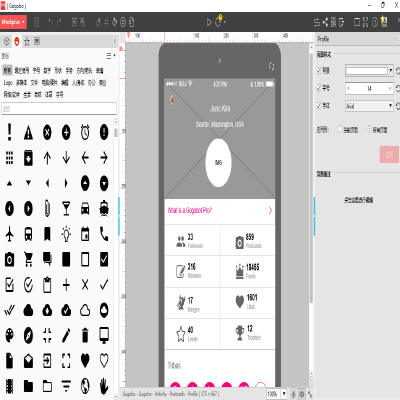Open the Mockplus main menu dropdown

point(13,22)
